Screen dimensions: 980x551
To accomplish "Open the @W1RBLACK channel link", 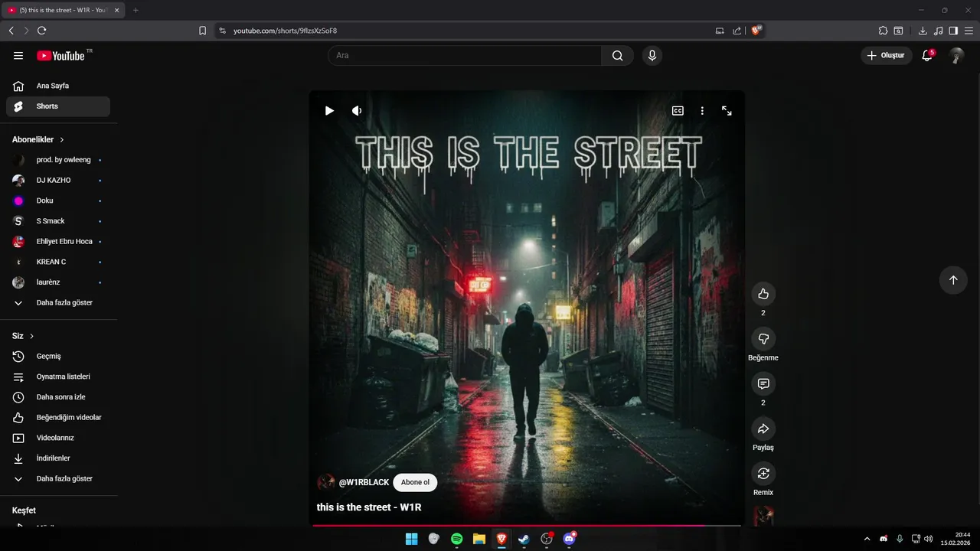I will [x=364, y=482].
